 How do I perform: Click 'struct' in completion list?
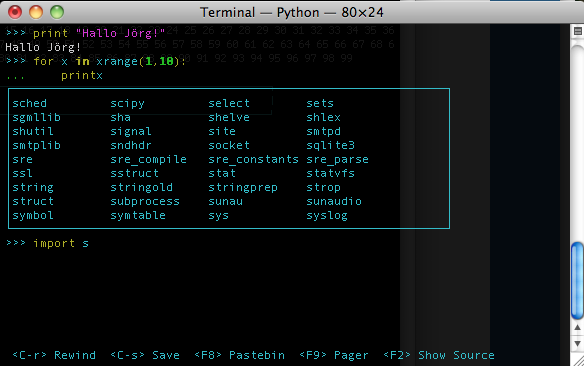pyautogui.click(x=33, y=201)
